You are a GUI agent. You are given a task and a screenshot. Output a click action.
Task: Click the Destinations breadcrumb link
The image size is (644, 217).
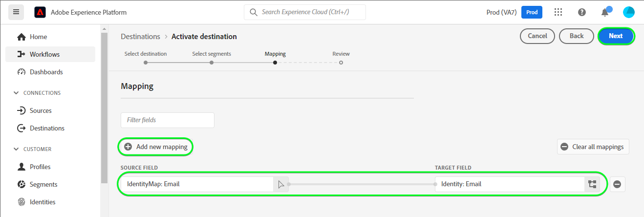click(x=140, y=37)
